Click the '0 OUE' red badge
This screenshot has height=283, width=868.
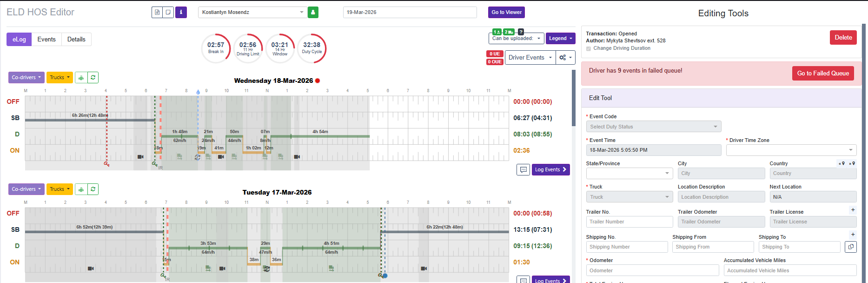pos(495,61)
